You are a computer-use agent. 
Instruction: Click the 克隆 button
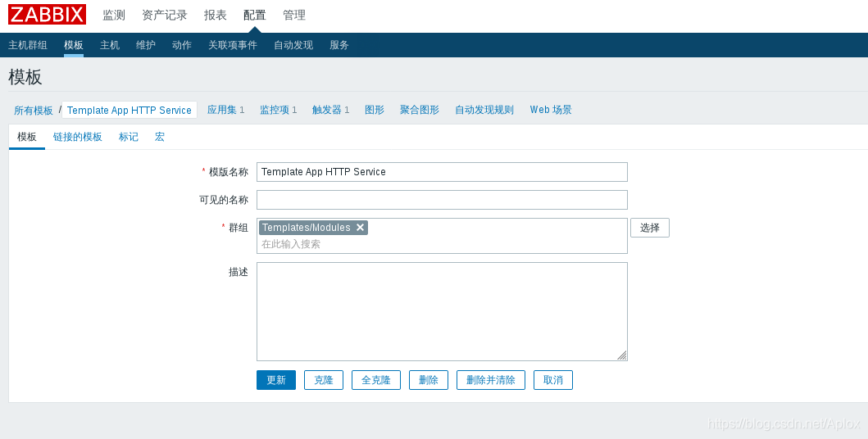point(324,380)
